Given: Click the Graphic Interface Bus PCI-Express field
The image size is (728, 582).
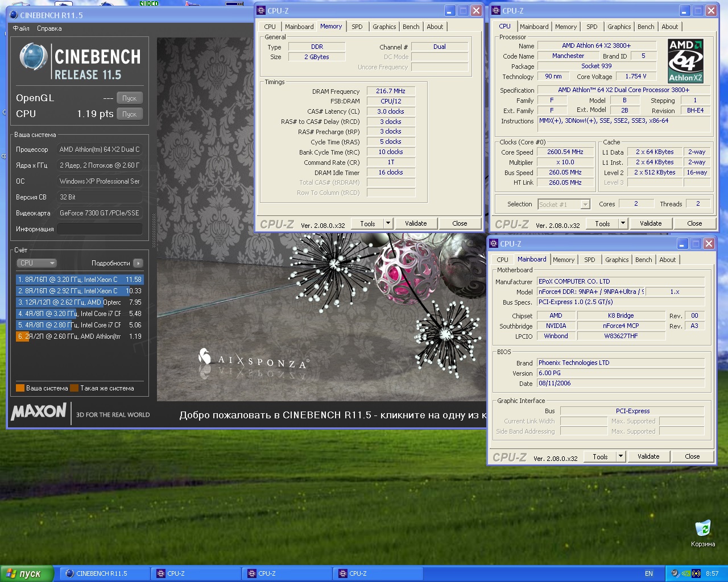Looking at the screenshot, I should [x=632, y=411].
